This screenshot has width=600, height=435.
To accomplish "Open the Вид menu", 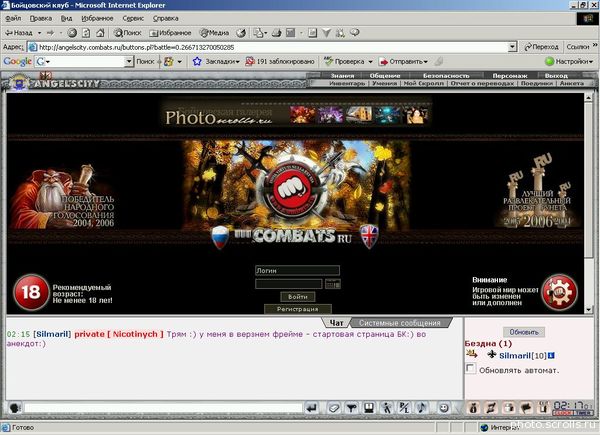I will pos(67,18).
